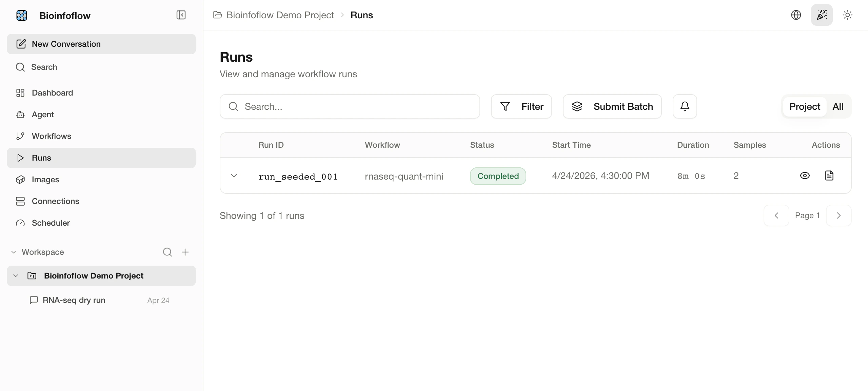Expand run_seeded_001 row
Image resolution: width=868 pixels, height=391 pixels.
point(234,176)
